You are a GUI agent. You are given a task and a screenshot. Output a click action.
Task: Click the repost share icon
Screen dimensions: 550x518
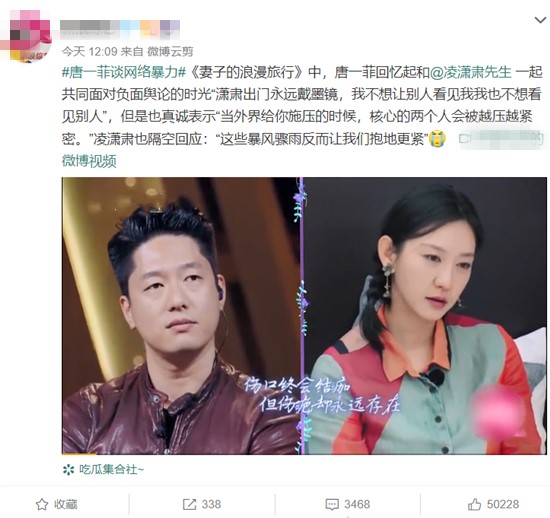click(x=189, y=505)
